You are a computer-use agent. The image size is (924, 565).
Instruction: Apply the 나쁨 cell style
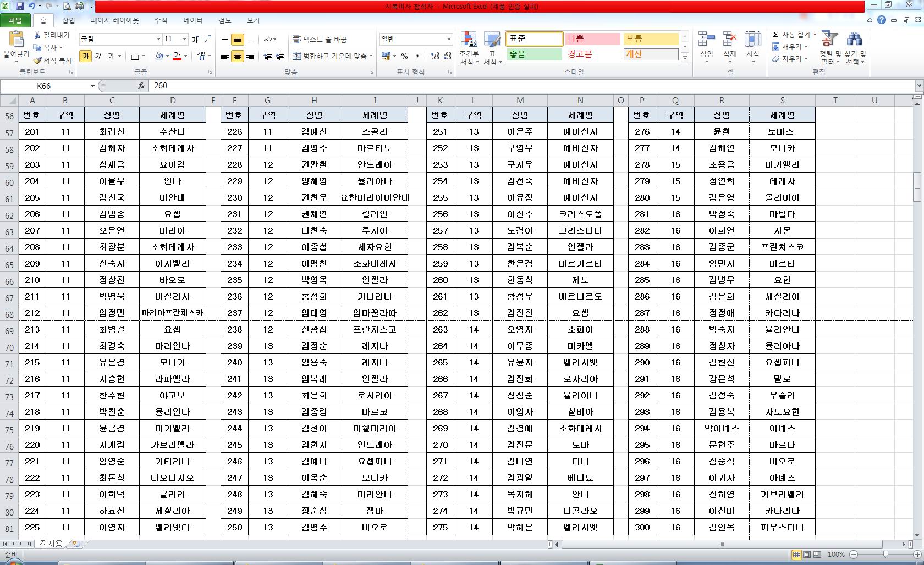tap(592, 39)
